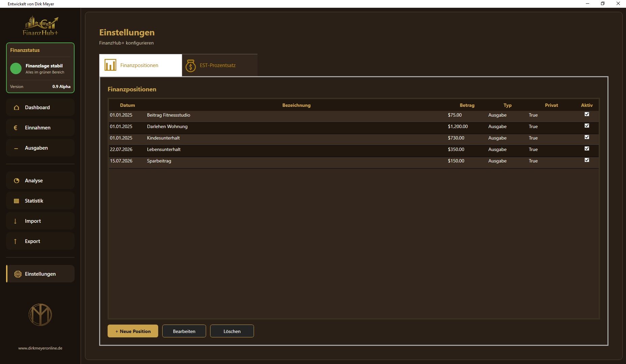Screen dimensions: 626x364
Task: Sort by the Betrag column header
Action: click(x=467, y=105)
